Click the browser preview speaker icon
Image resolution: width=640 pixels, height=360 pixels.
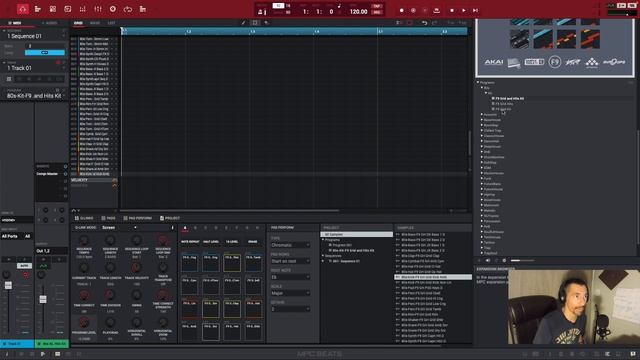488,260
